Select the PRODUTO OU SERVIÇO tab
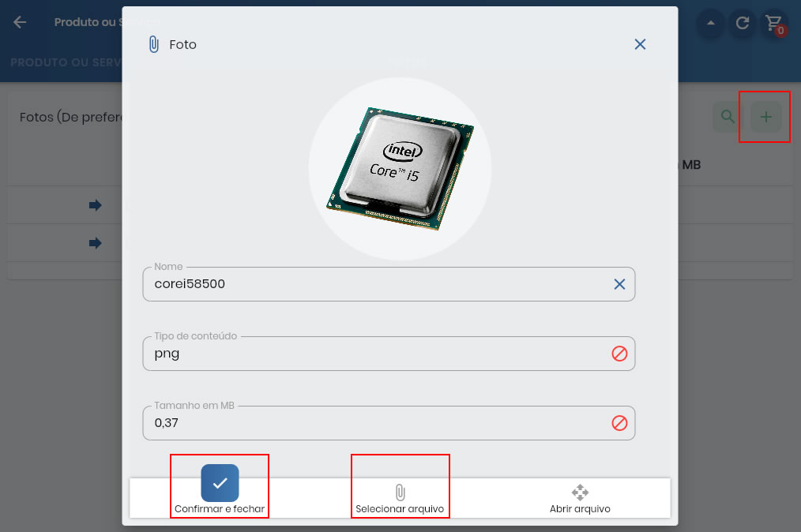The width and height of the screenshot is (801, 532). coord(66,62)
